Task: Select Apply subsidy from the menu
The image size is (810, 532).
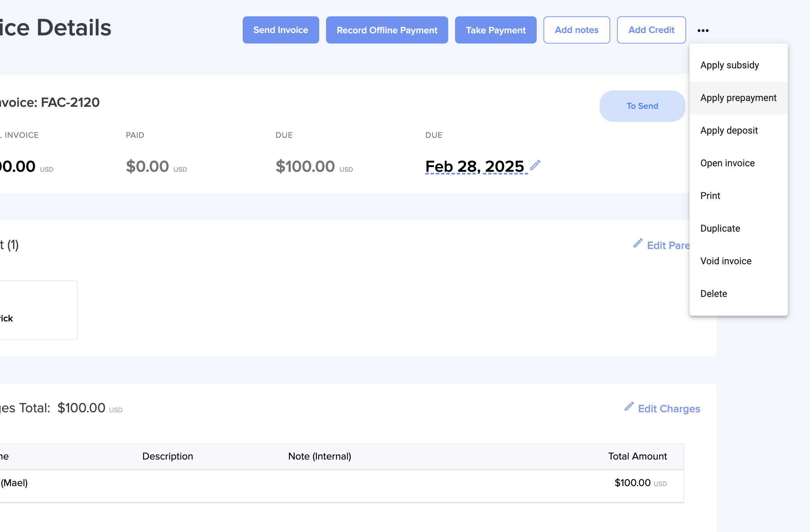Action: [729, 65]
